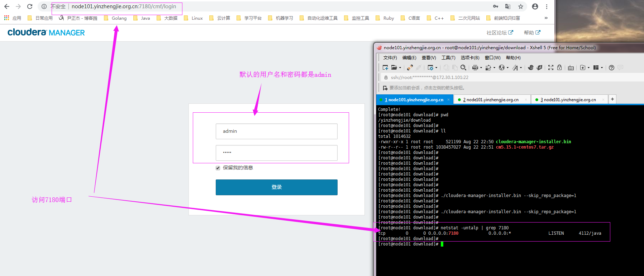Image resolution: width=644 pixels, height=276 pixels.
Task: Add a new Xshell tab with plus button
Action: 612,99
